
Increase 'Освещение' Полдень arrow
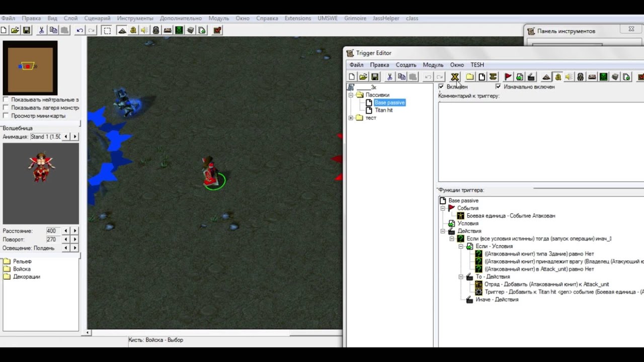click(x=75, y=248)
